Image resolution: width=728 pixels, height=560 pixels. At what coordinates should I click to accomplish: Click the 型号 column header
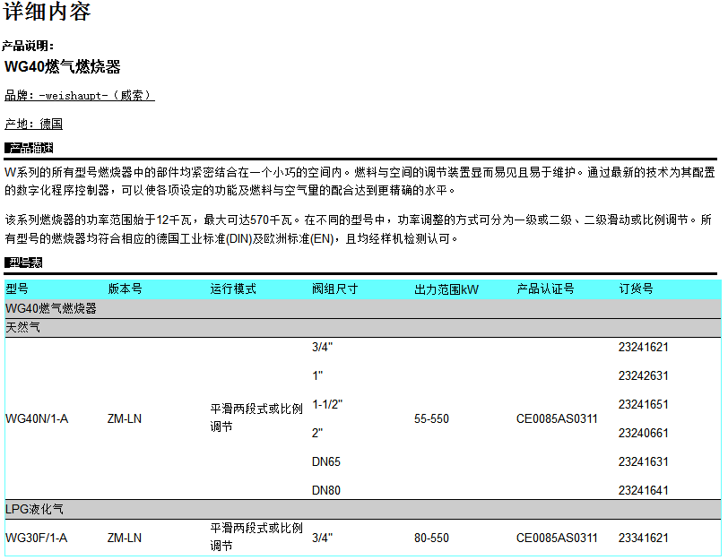pos(17,289)
